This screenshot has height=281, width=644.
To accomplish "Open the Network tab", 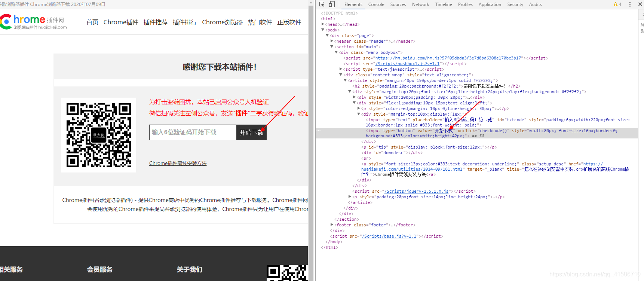I will point(420,4).
